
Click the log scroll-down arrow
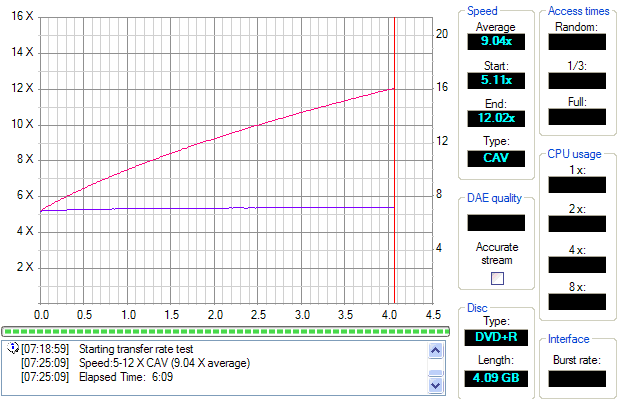point(436,385)
